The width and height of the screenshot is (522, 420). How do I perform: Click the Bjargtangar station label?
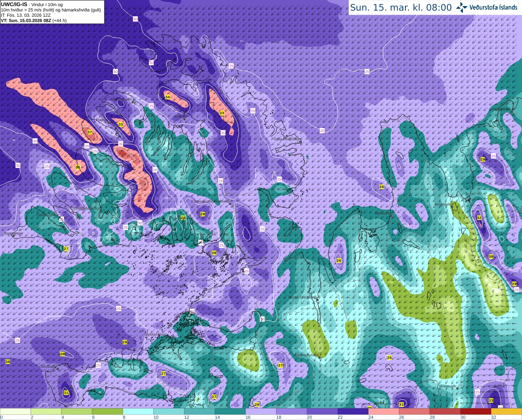pyautogui.click(x=13, y=234)
